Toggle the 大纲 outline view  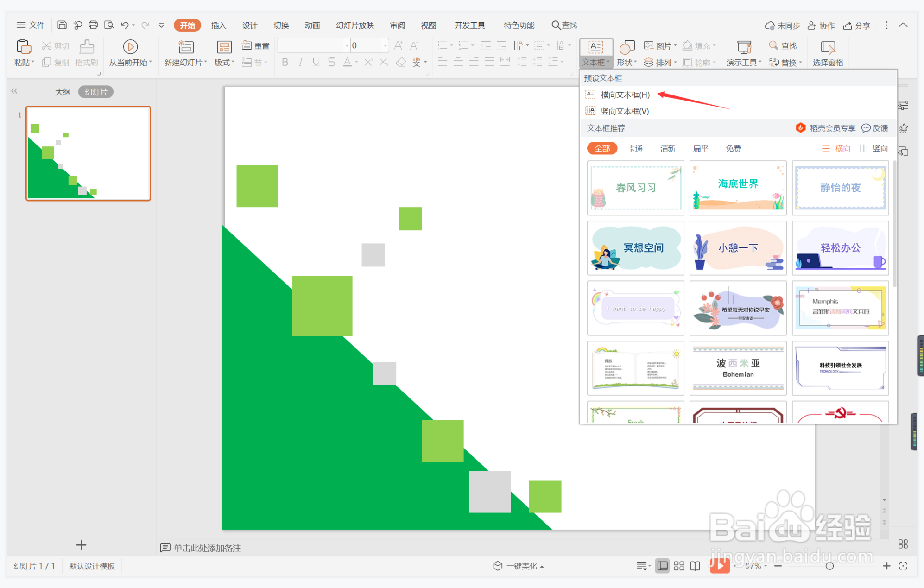(63, 92)
